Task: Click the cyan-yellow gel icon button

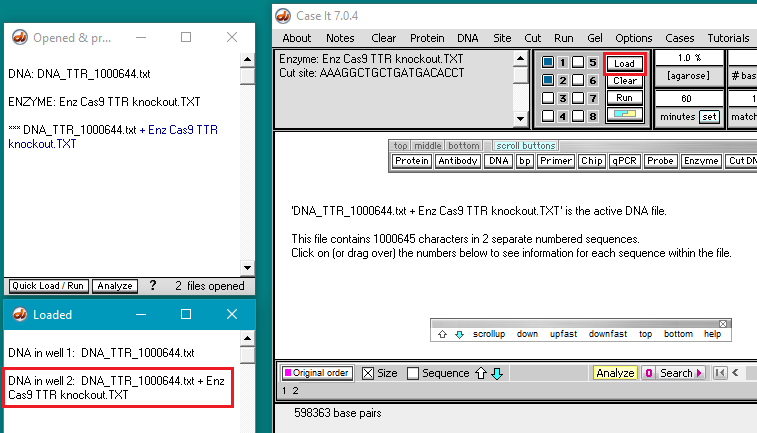Action: 624,114
